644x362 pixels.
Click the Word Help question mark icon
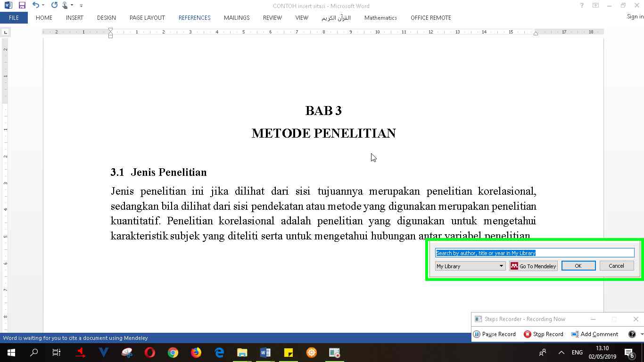coord(582,6)
